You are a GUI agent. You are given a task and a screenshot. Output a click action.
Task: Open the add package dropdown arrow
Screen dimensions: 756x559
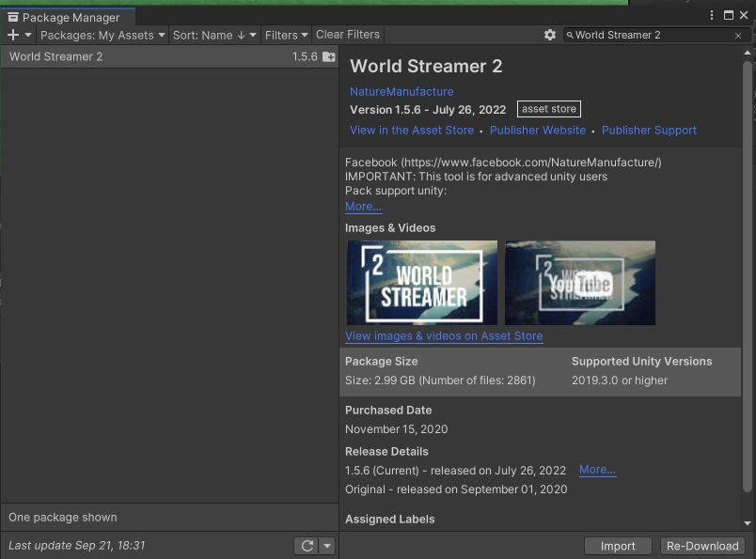[28, 35]
